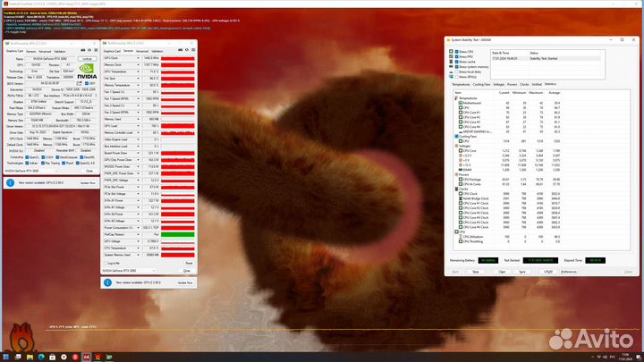This screenshot has height=362, width=644.
Task: Click the screenshot camera icon in GPU-Z Sensors window
Action: coord(181,50)
